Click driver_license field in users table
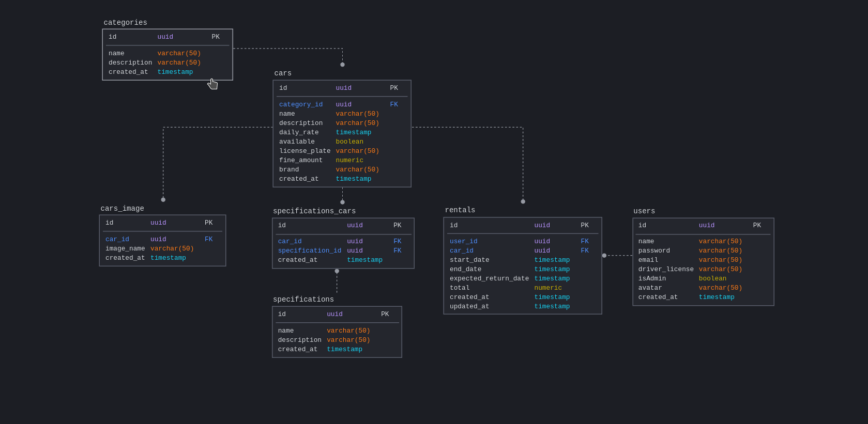This screenshot has width=868, height=424. click(x=666, y=269)
